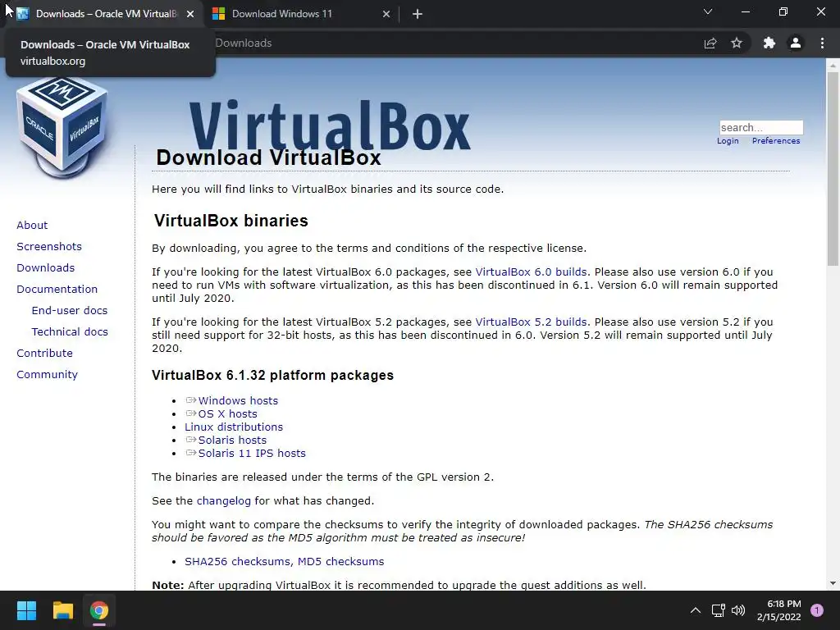Image resolution: width=840 pixels, height=630 pixels.
Task: Click the share page icon
Action: 710,43
